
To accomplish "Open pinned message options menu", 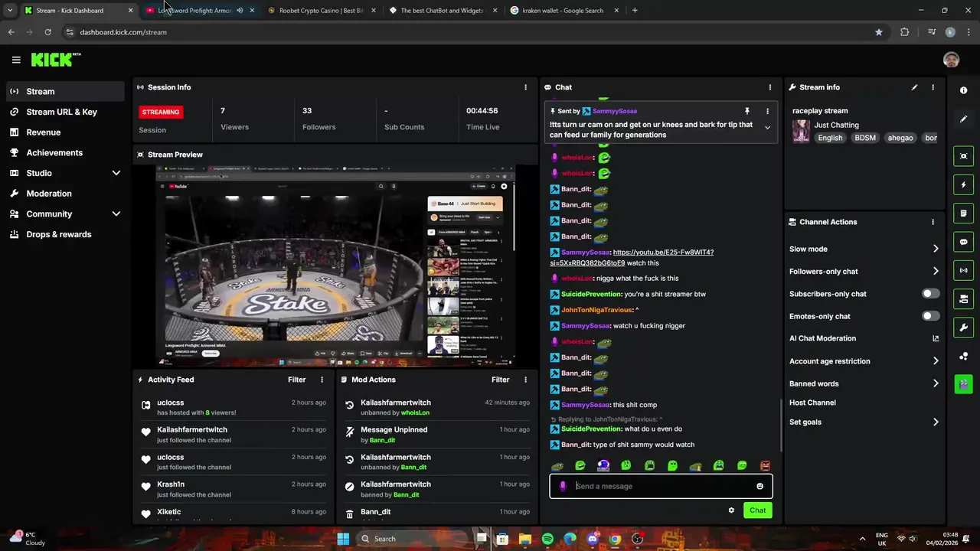I will (x=767, y=111).
